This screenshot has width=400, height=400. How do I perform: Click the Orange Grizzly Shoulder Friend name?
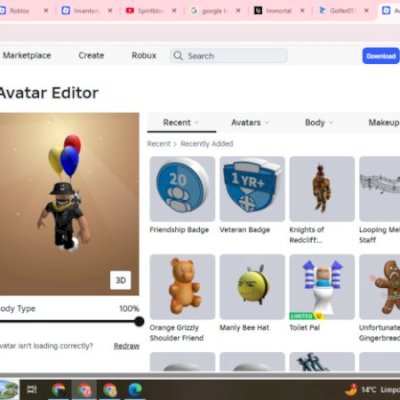point(177,333)
